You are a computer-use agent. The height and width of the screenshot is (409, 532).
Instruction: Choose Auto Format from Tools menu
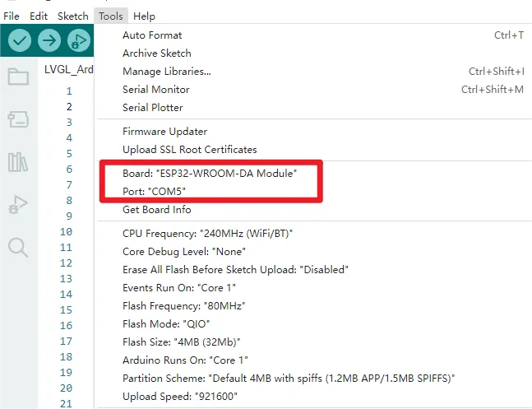[x=152, y=35]
